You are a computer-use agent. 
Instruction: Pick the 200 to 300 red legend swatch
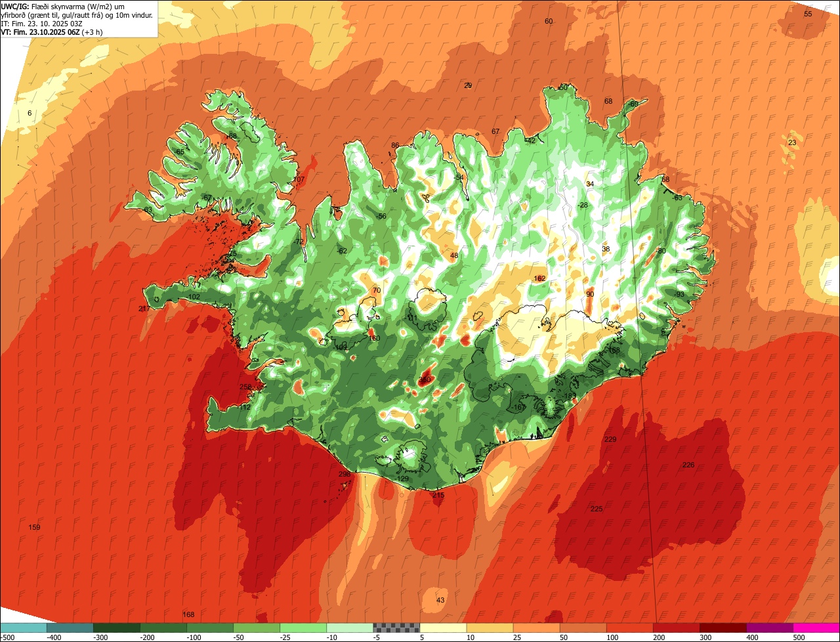click(676, 628)
